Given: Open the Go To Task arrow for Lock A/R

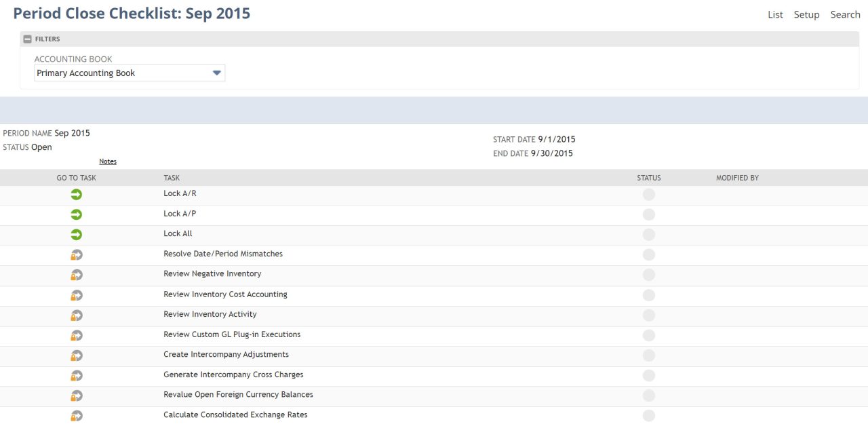Looking at the screenshot, I should 76,194.
